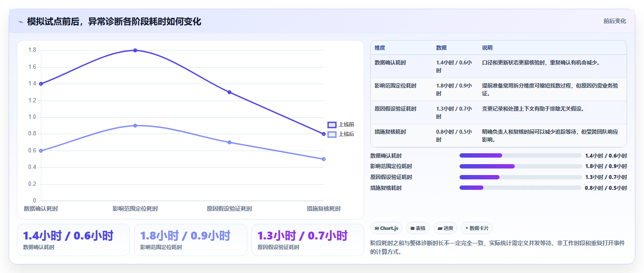Click the 数据确认耗时 progress bar

[x=520, y=155]
